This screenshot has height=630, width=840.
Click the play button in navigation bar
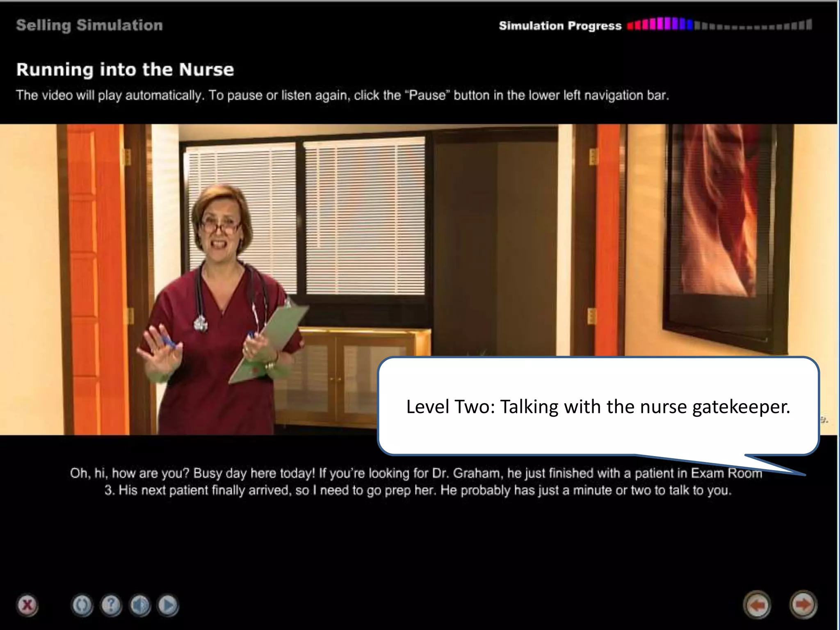[x=168, y=605]
